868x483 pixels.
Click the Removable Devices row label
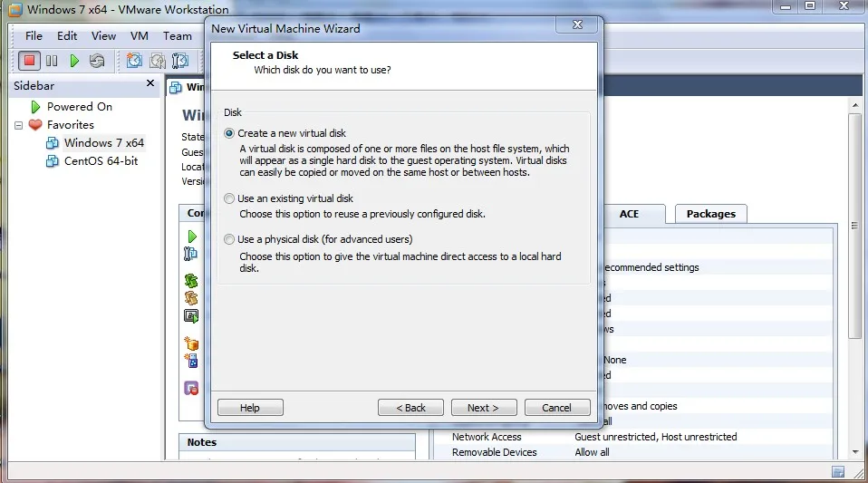tap(495, 452)
